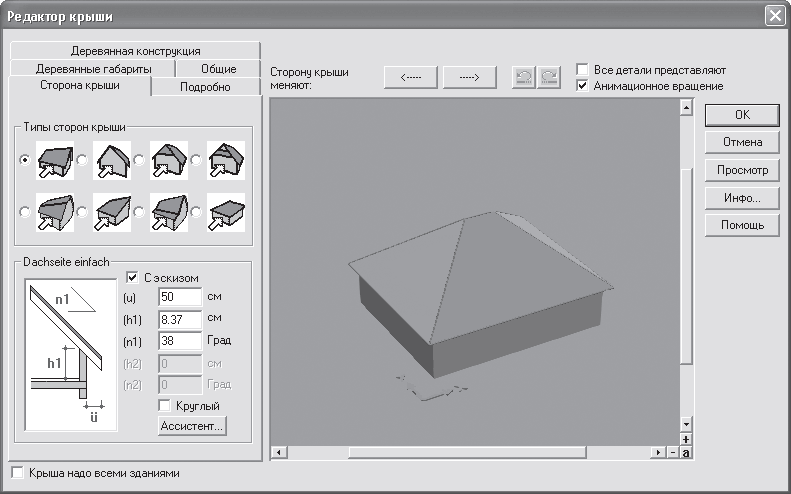Click the 'a' auto-fit button
Image resolution: width=791 pixels, height=494 pixels.
[686, 452]
